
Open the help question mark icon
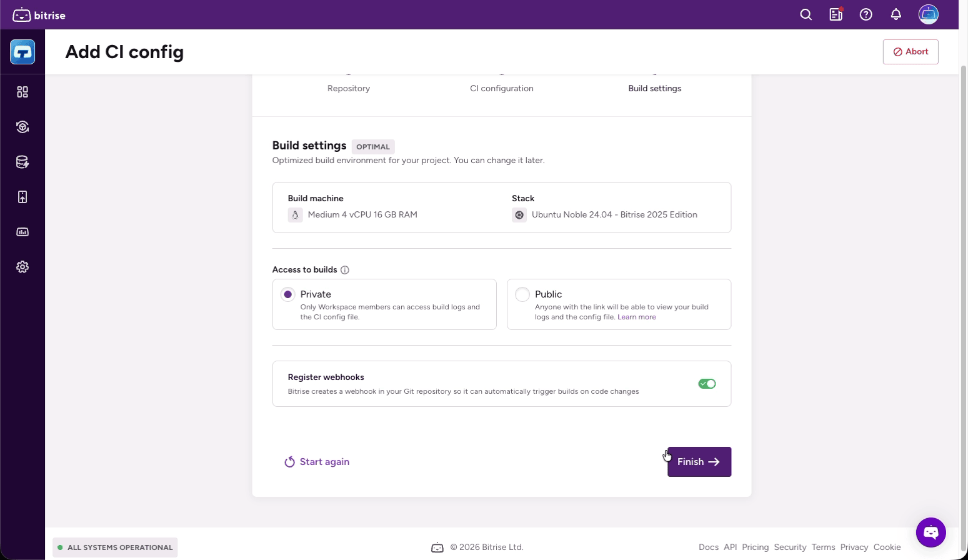(866, 14)
